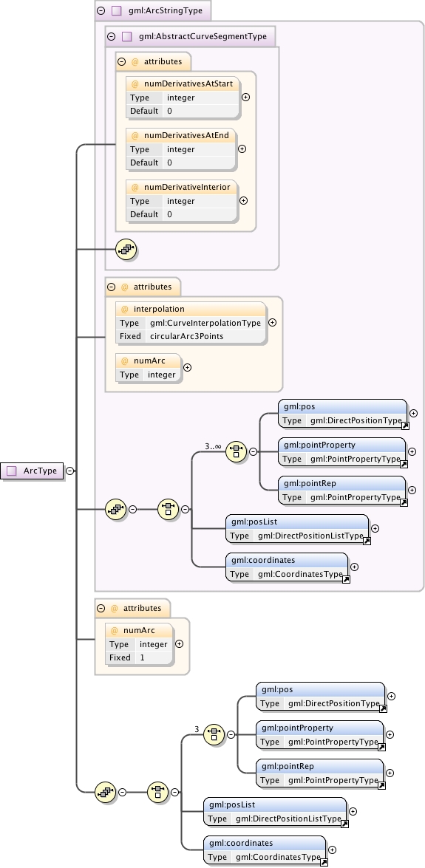Click the reference arrow on gml:pos of type gml:DirectPositionType in the 3..∞ group
The width and height of the screenshot is (425, 868).
[405, 426]
